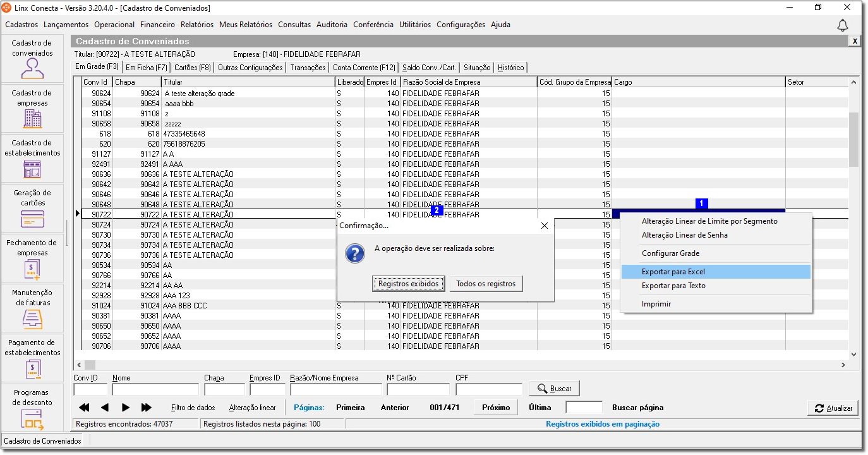Image resolution: width=868 pixels, height=455 pixels.
Task: Click the Todos os registros button
Action: (x=486, y=284)
